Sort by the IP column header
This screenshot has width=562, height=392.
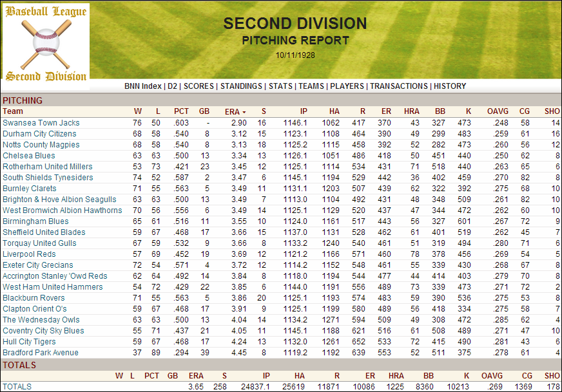click(x=304, y=111)
